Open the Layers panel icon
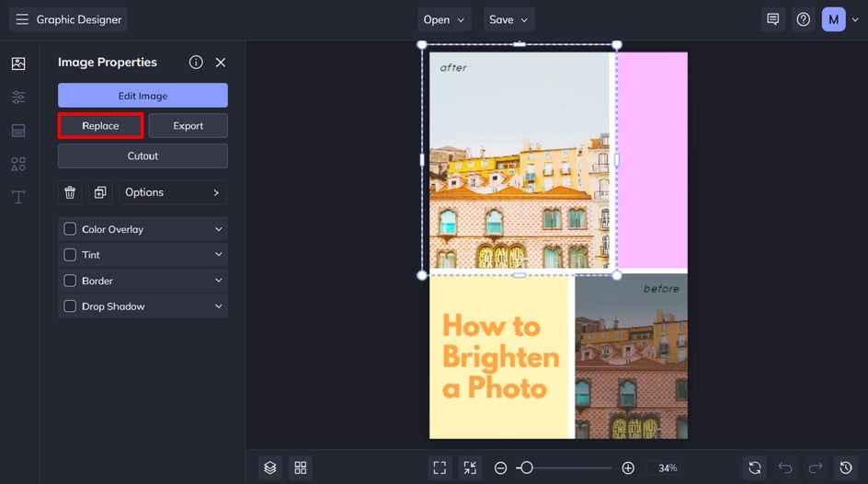 [x=269, y=467]
